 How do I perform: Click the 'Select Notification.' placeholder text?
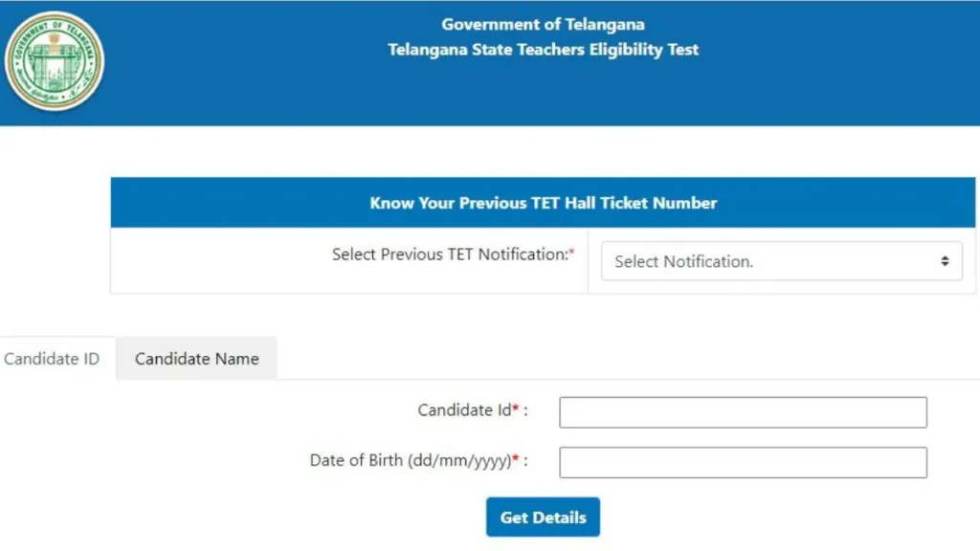[x=683, y=261]
